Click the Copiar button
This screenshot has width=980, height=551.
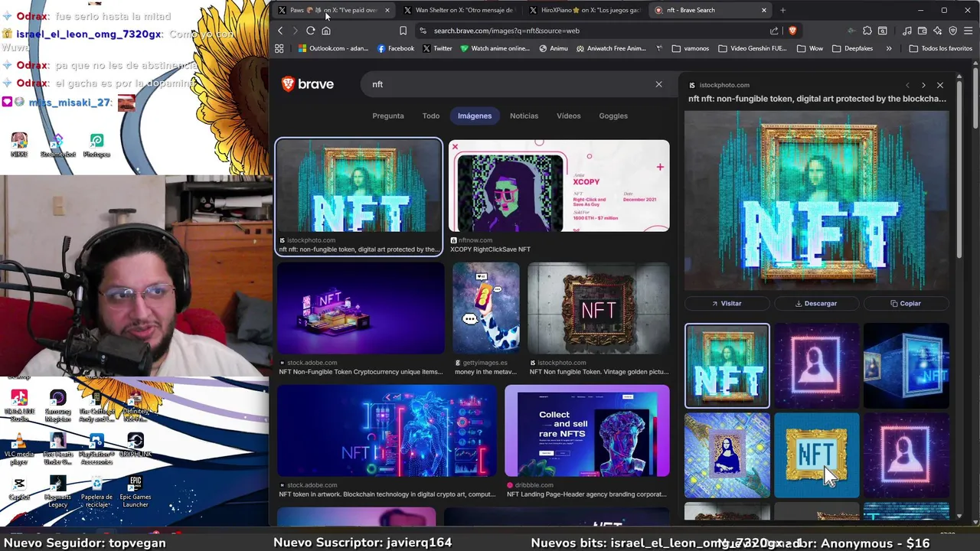pyautogui.click(x=906, y=303)
